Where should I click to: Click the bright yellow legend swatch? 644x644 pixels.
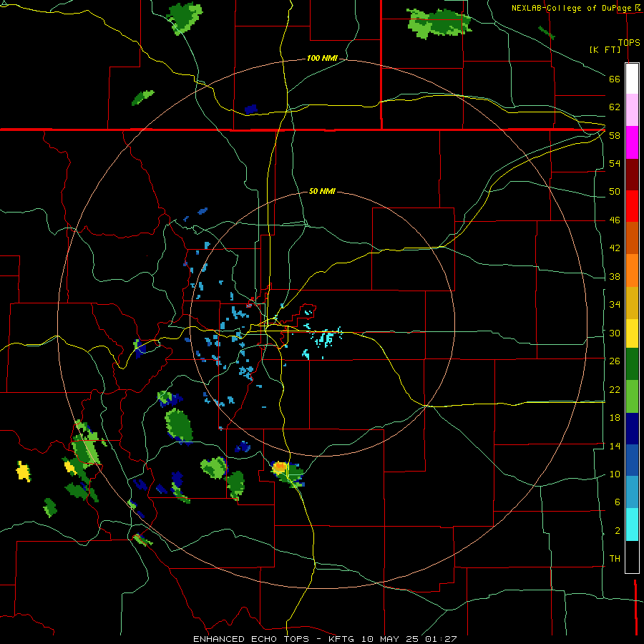[x=632, y=333]
